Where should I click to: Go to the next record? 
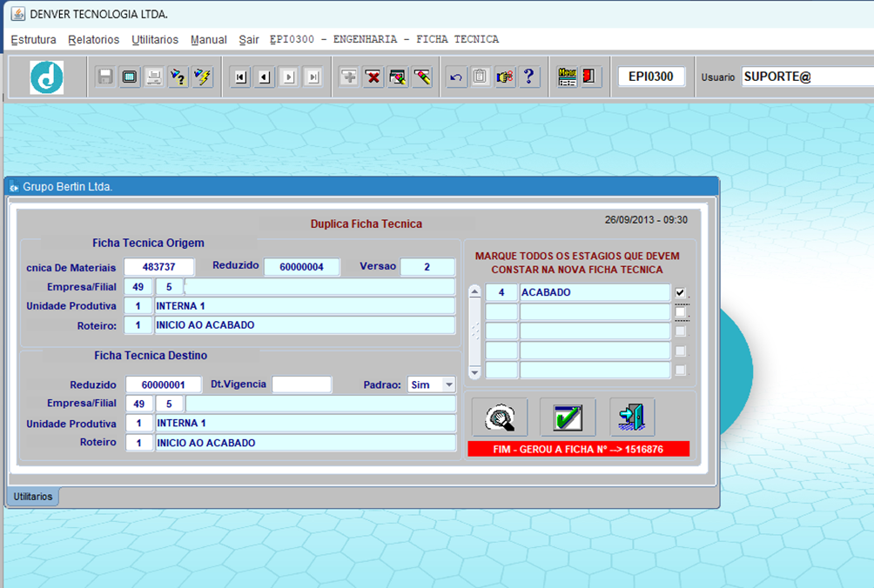point(289,77)
